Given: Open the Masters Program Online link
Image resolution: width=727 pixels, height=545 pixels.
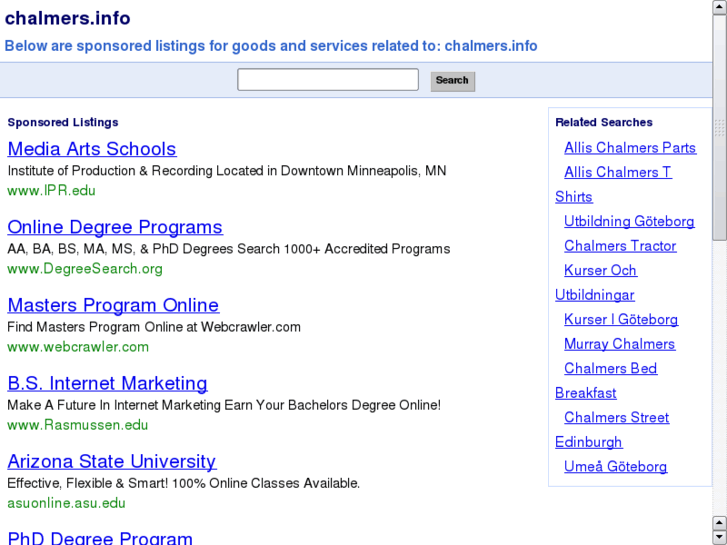Looking at the screenshot, I should tap(113, 305).
